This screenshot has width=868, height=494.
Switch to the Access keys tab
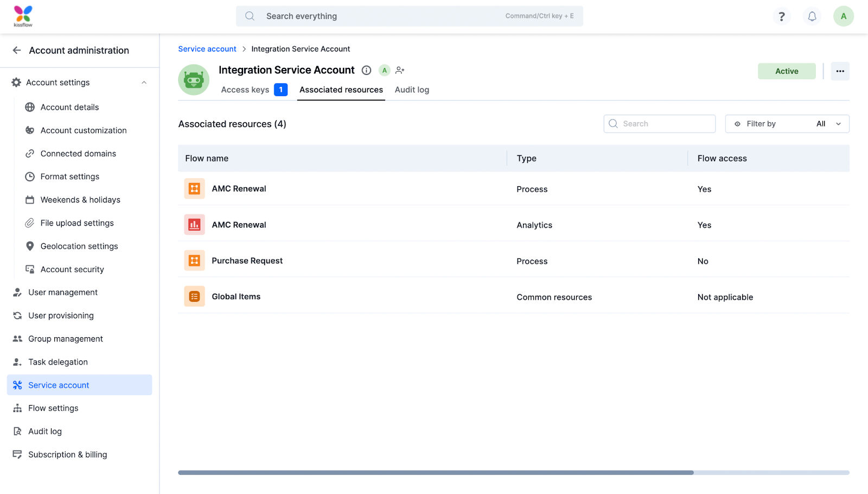tap(254, 90)
